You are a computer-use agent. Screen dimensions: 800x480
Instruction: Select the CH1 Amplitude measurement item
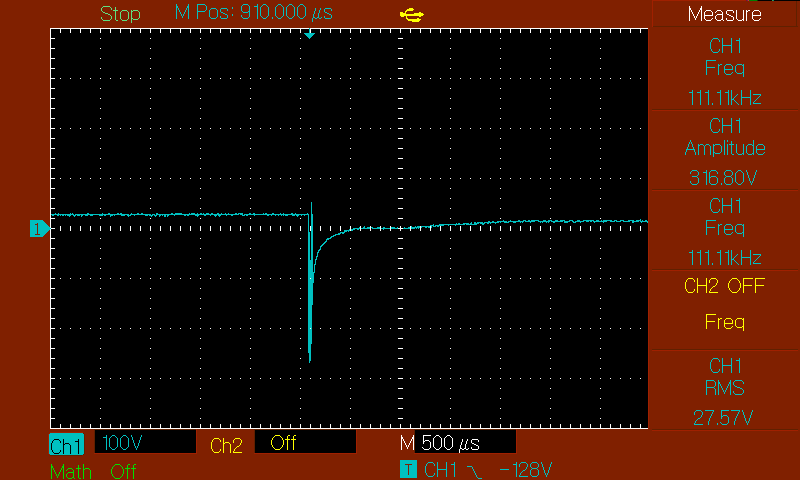point(724,149)
